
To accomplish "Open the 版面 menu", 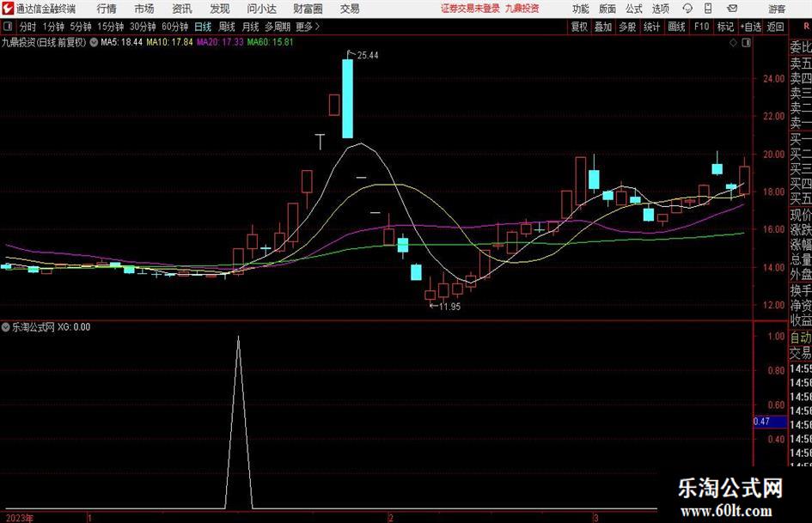I will [x=607, y=9].
